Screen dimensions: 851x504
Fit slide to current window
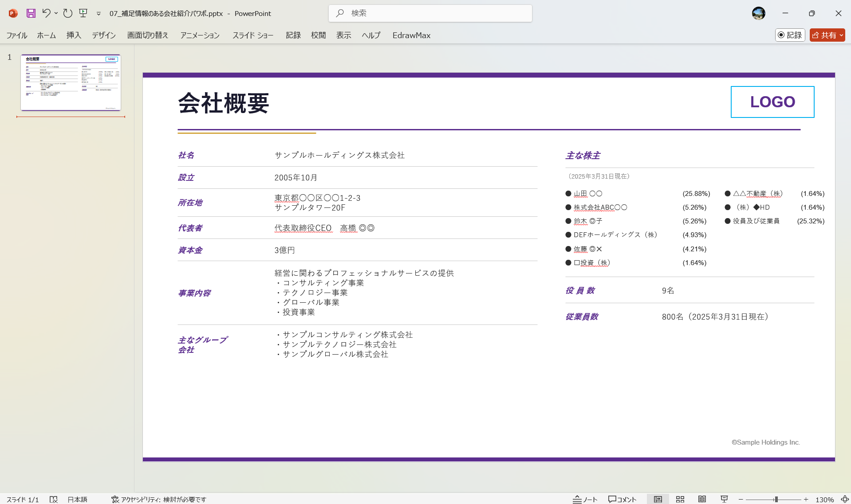click(x=844, y=499)
